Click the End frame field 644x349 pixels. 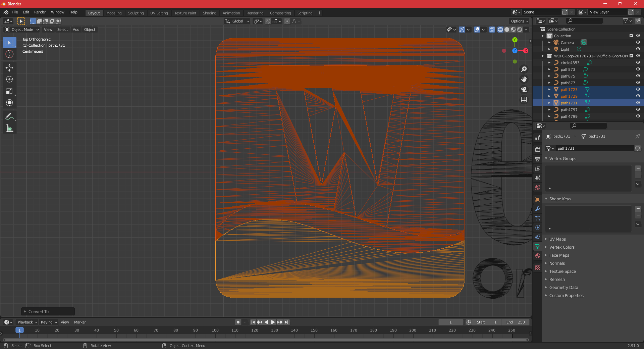515,322
